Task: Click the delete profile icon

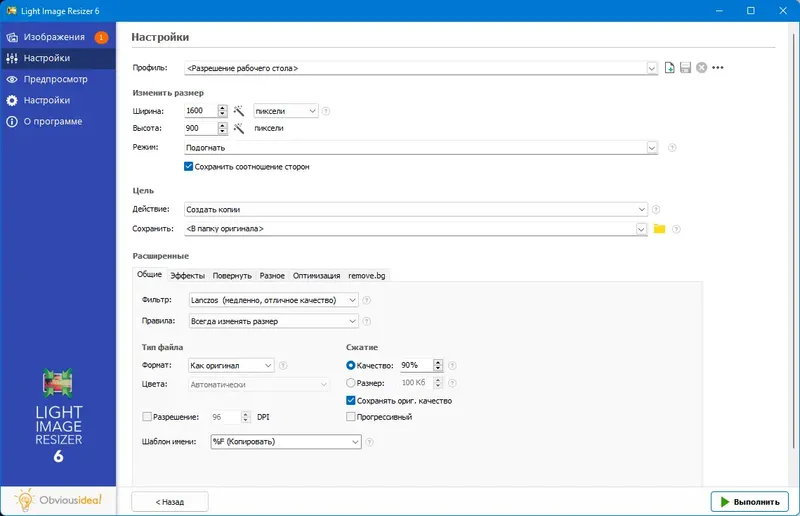Action: tap(702, 67)
